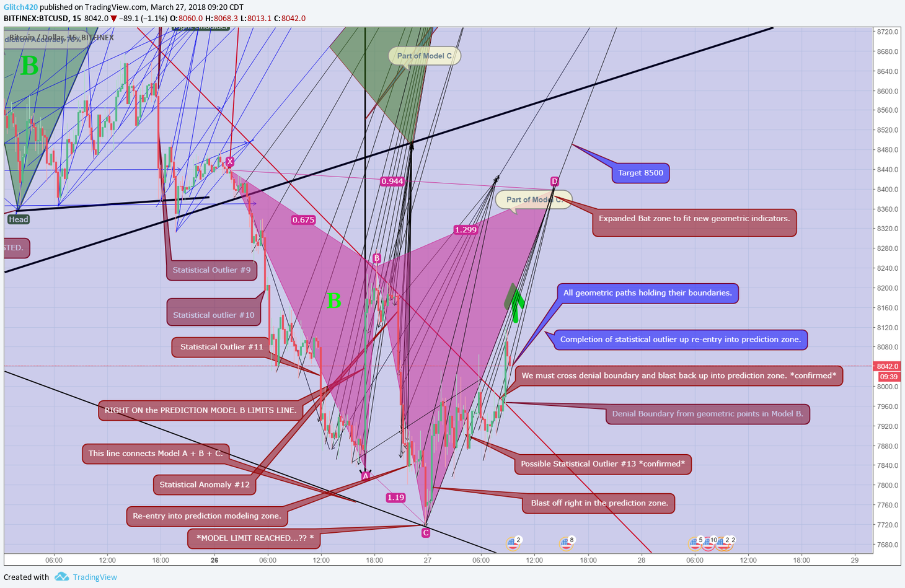Select 'This line connects Model A + B + C' note
Image resolution: width=905 pixels, height=588 pixels.
tap(156, 454)
